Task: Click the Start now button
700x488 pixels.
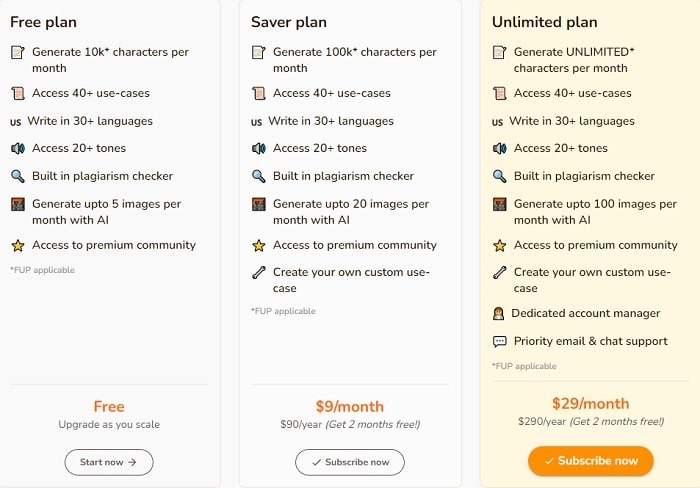Action: click(109, 462)
